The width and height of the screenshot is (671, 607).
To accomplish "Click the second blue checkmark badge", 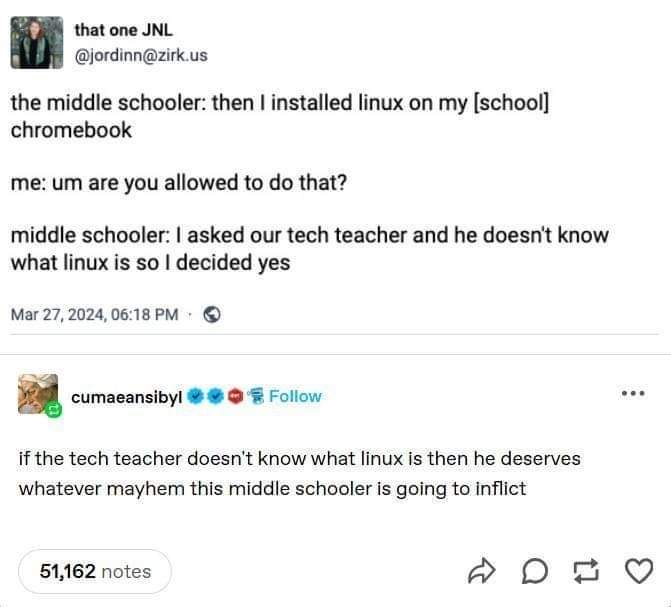I will [215, 396].
